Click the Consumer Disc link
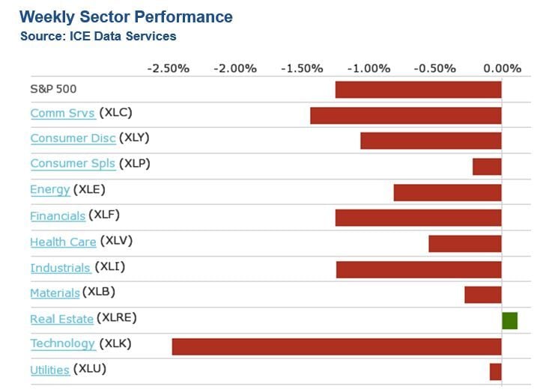 pyautogui.click(x=73, y=138)
